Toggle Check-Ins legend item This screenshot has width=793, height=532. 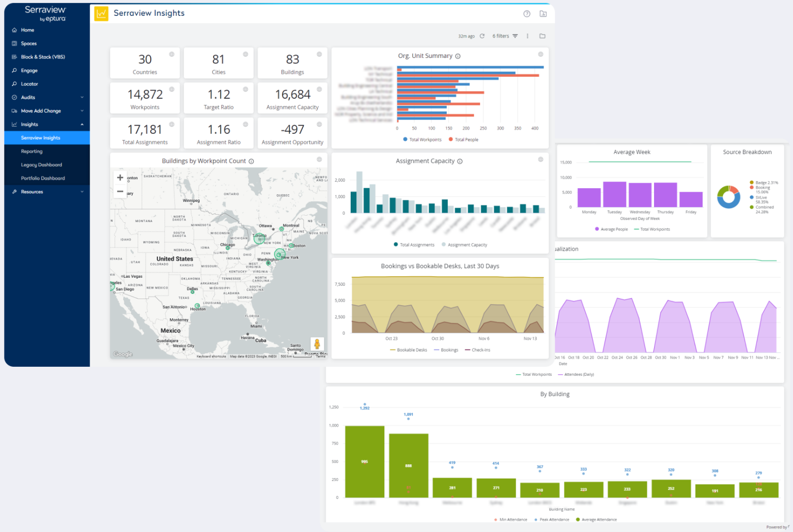tap(477, 350)
